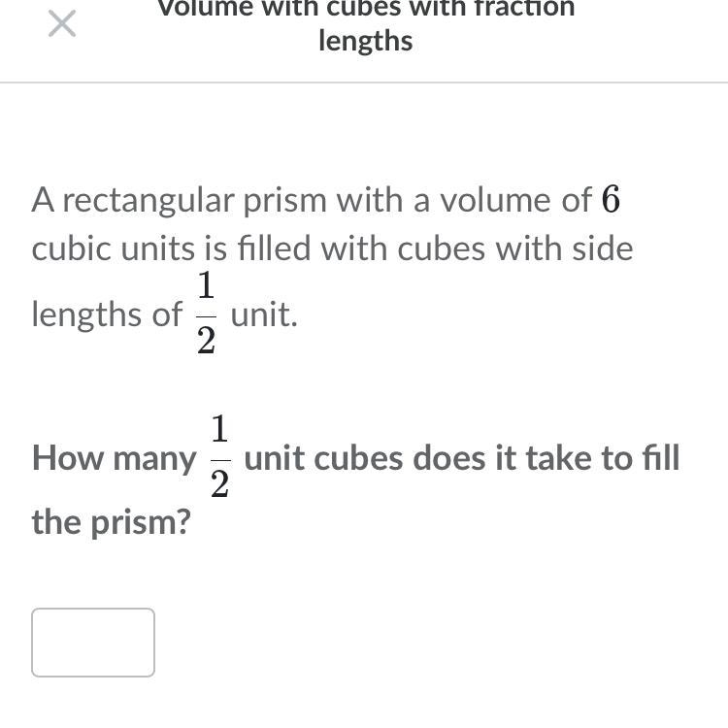The image size is (728, 728).
Task: Click the horizontal divider under the header
Action: point(364,83)
